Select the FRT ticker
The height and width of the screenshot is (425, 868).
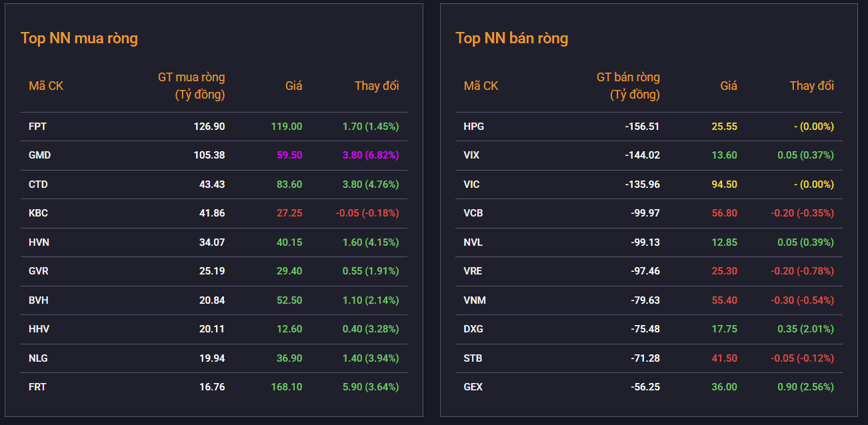tap(37, 387)
